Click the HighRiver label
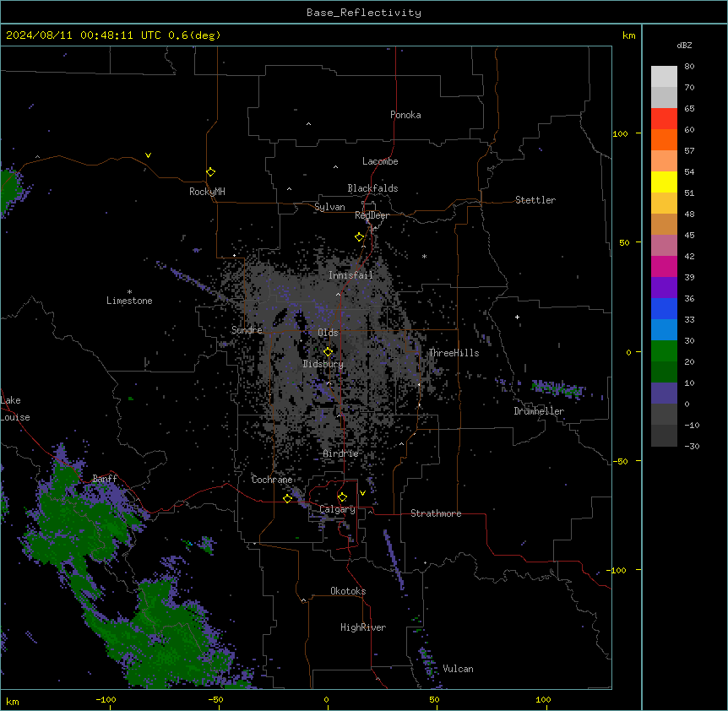 363,627
